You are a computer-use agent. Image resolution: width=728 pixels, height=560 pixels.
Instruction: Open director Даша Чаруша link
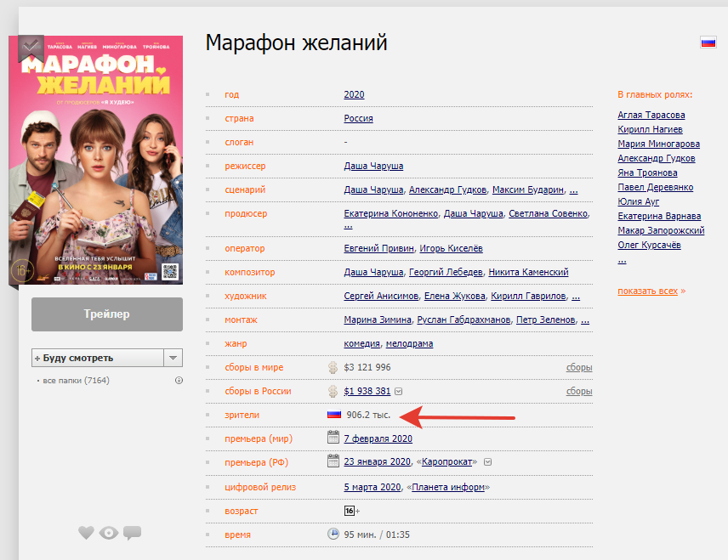(x=373, y=166)
